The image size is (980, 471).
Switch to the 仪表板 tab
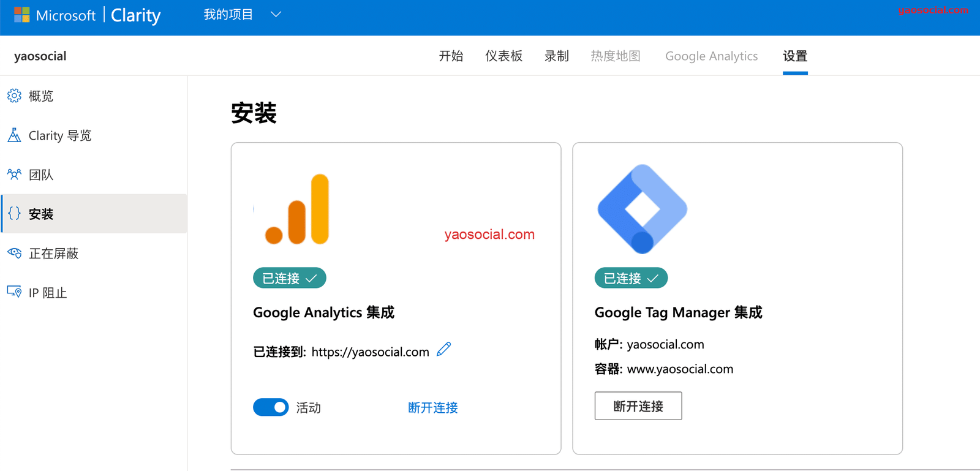point(503,56)
